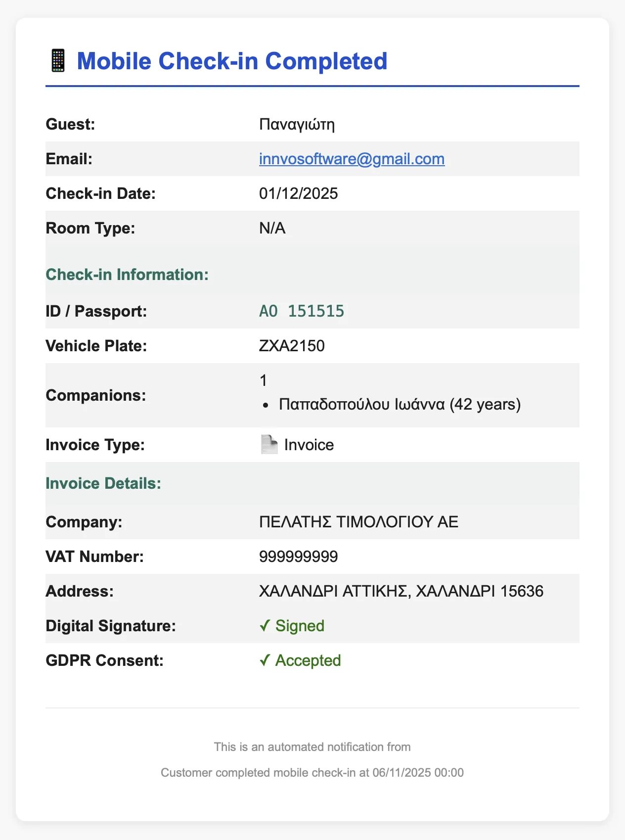
Task: Click the Accepted green checkmark
Action: click(265, 660)
